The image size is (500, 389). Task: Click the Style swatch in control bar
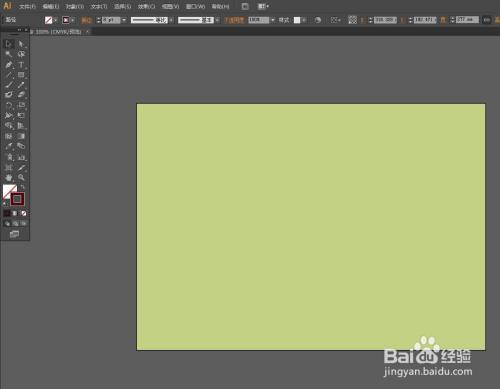click(297, 20)
